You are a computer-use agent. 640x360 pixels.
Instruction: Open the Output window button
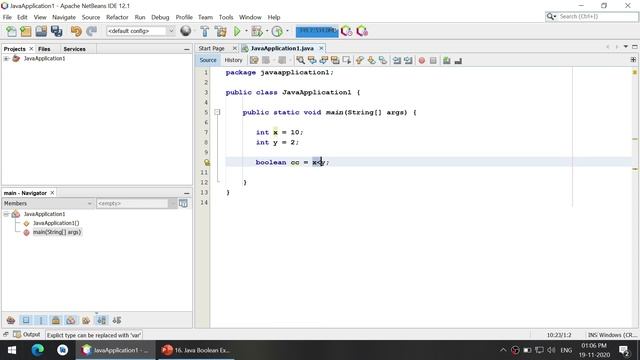tap(27, 335)
